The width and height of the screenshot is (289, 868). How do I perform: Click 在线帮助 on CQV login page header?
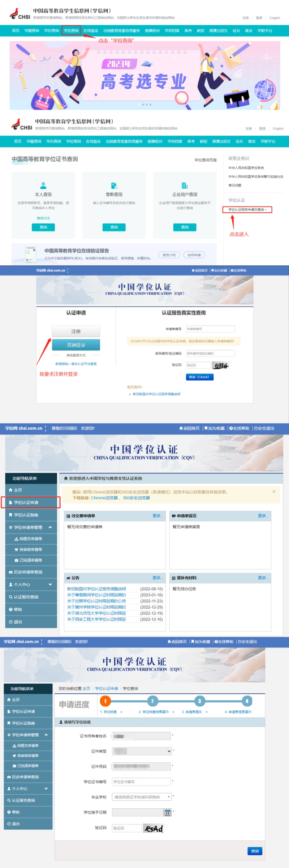tap(239, 271)
